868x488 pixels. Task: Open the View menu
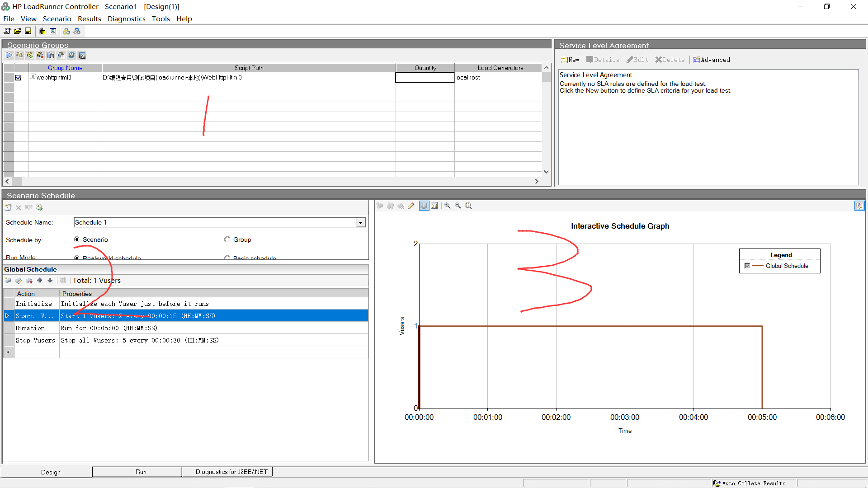[x=28, y=19]
